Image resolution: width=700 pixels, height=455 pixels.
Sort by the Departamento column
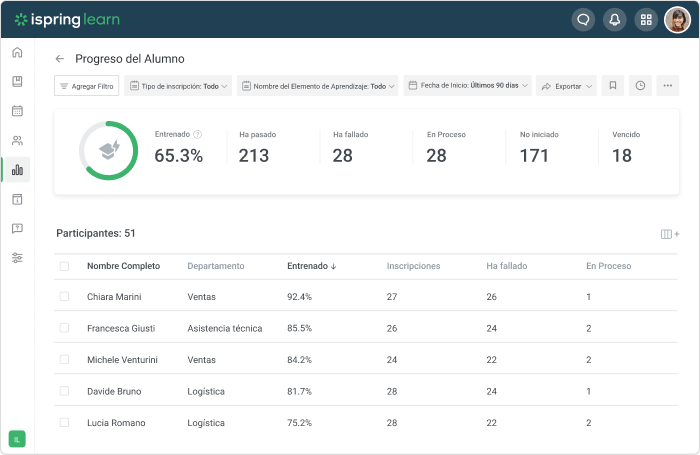click(x=216, y=266)
